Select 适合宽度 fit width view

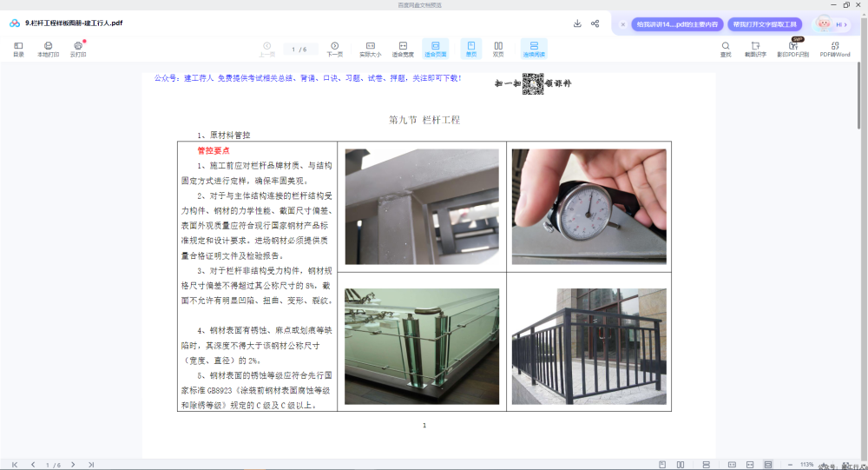click(x=403, y=49)
